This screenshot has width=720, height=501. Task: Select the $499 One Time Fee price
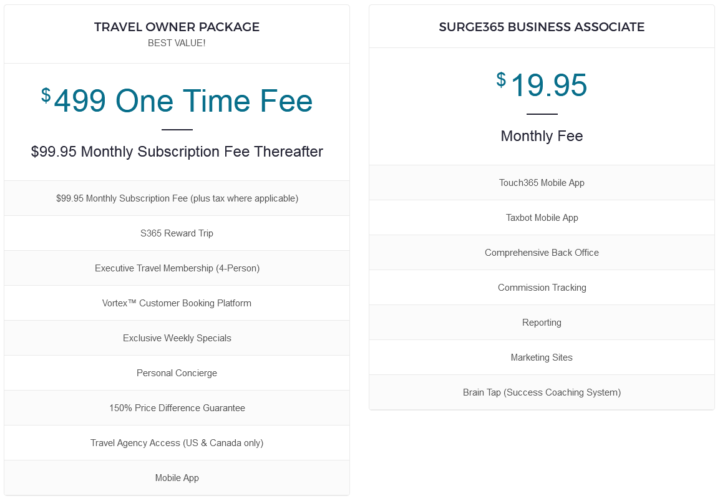coord(177,101)
